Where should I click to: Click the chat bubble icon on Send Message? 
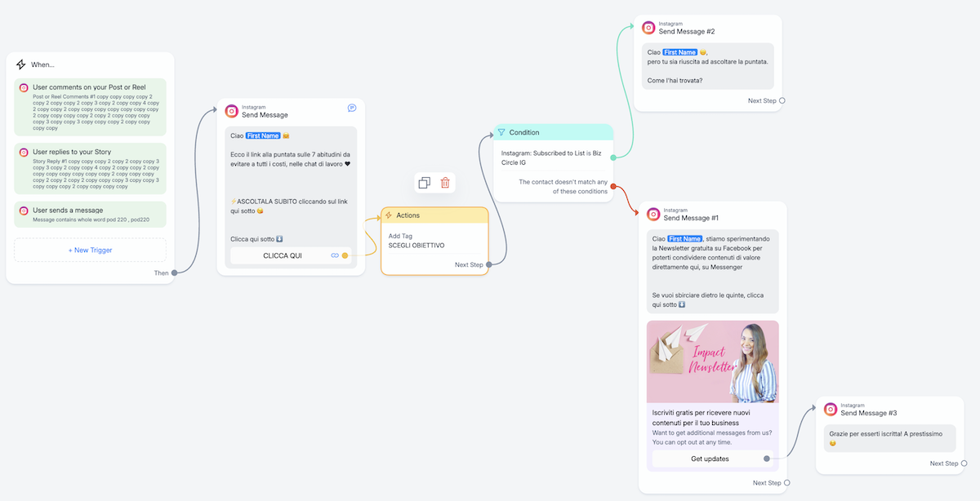(352, 108)
